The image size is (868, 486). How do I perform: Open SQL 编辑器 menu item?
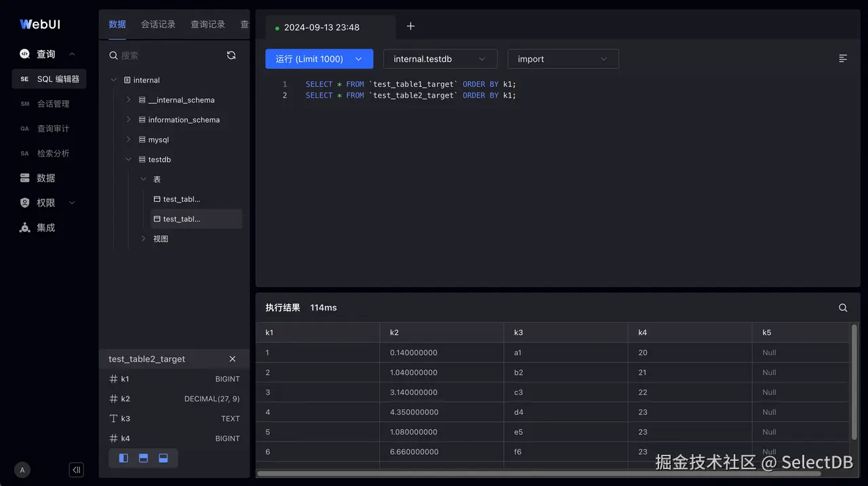pos(49,79)
